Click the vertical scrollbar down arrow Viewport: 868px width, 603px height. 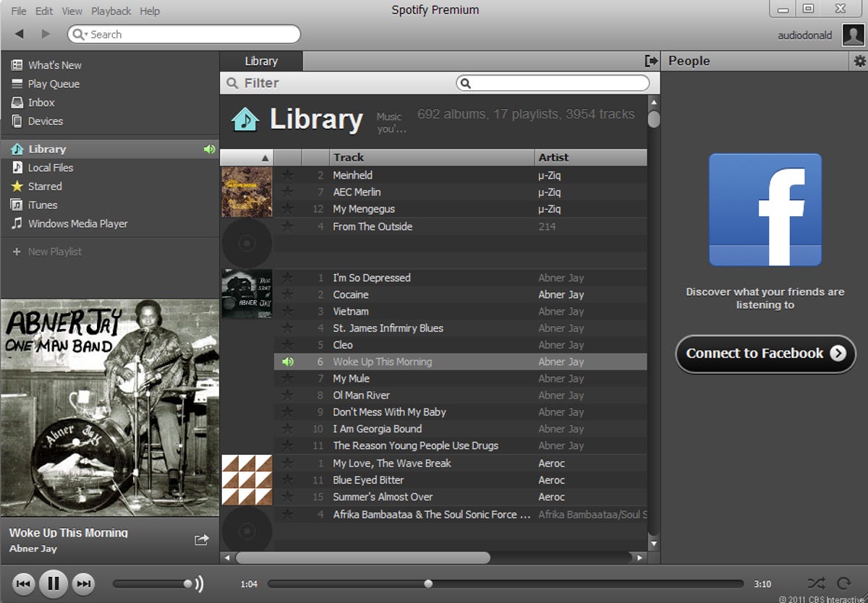click(654, 543)
